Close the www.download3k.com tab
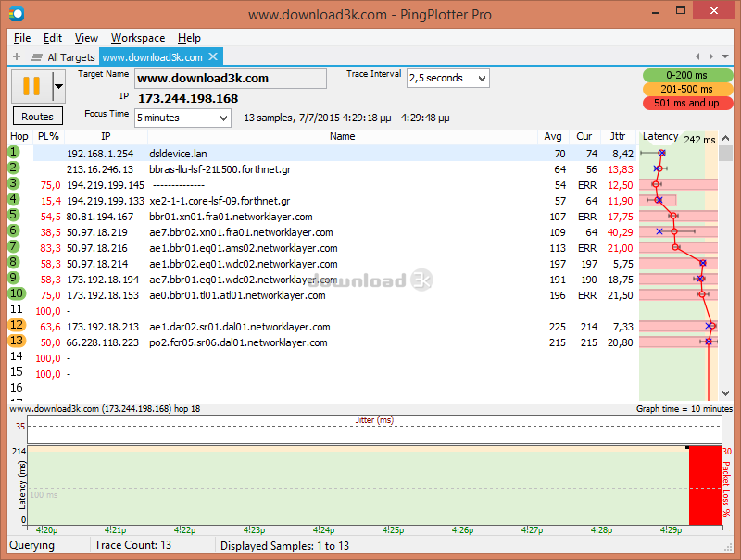 pos(214,57)
